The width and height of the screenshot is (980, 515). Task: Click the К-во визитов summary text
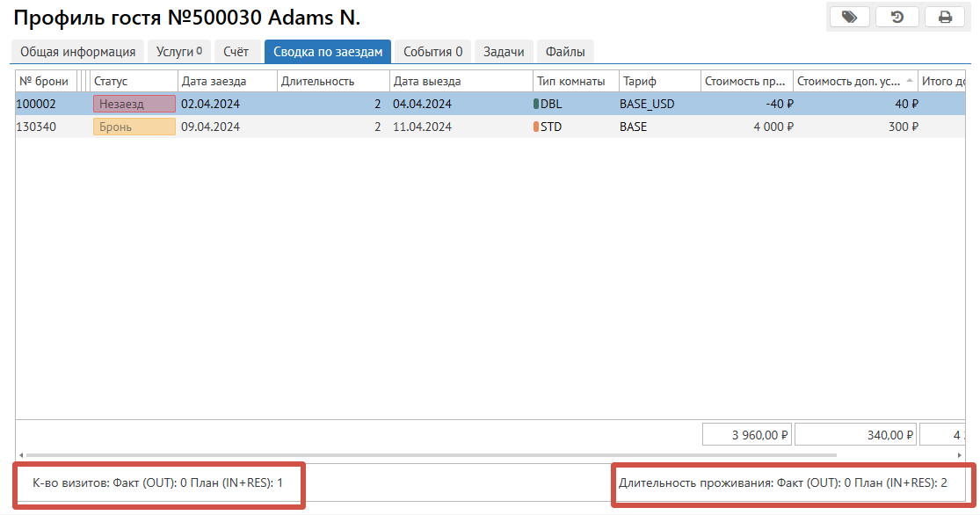(x=157, y=482)
